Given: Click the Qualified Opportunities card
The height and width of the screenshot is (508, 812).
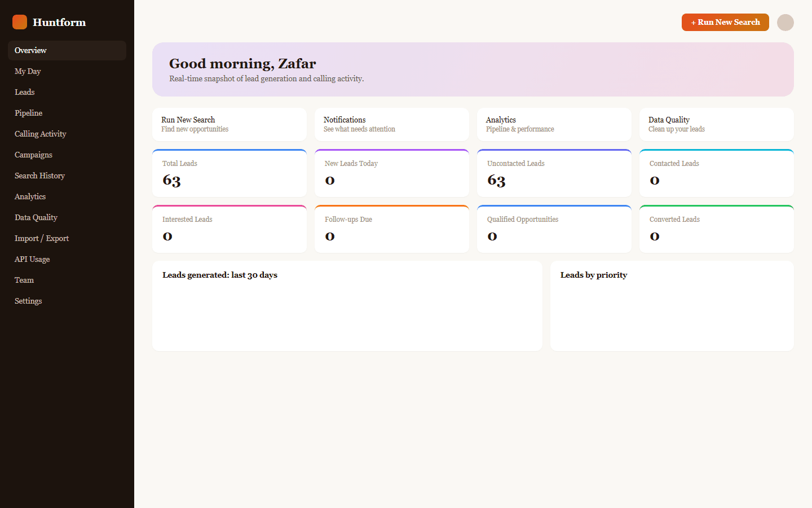Looking at the screenshot, I should [x=554, y=229].
